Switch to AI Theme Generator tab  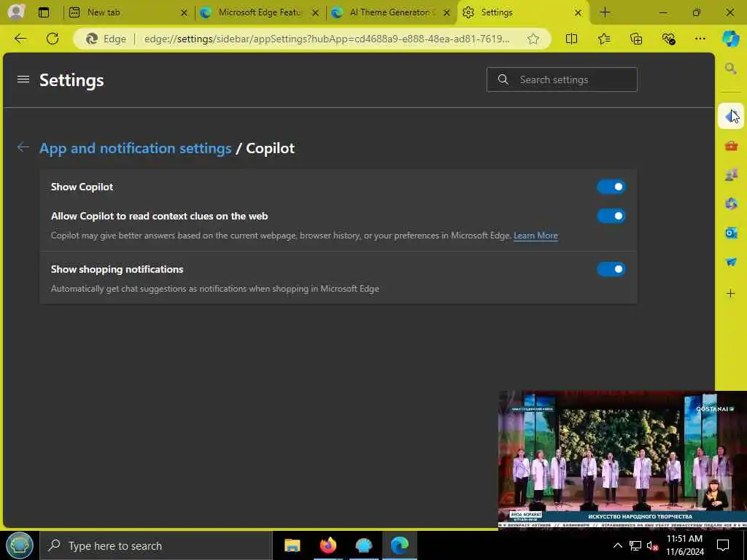click(x=391, y=12)
